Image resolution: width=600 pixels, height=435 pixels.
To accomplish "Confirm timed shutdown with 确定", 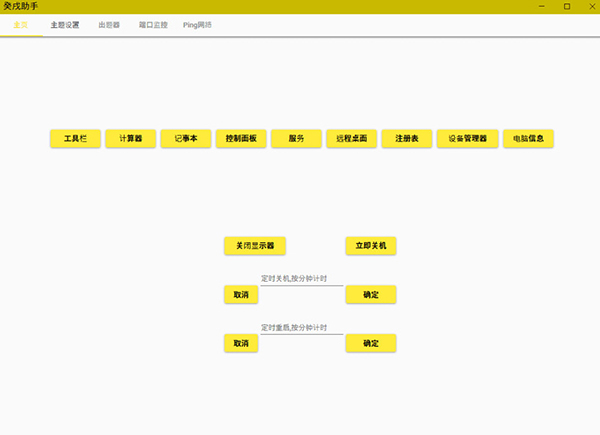I will tap(371, 295).
